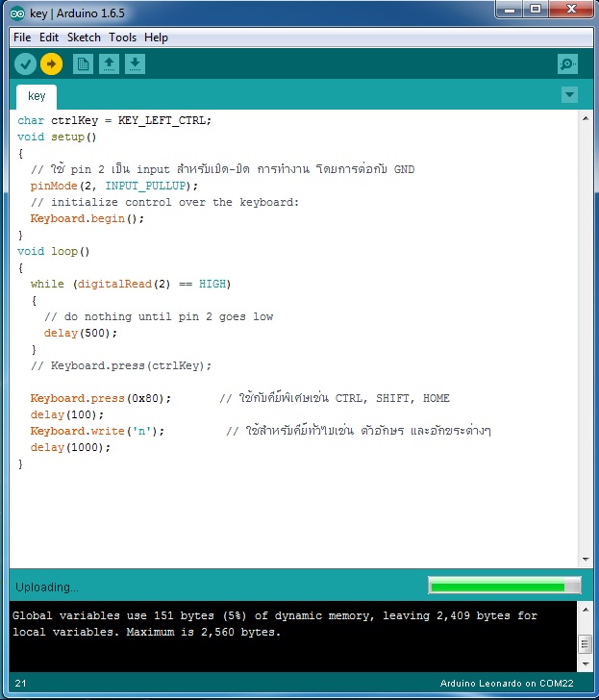Click the 'delay(1000);' line
Screen dimensions: 599x700
pyautogui.click(x=70, y=447)
